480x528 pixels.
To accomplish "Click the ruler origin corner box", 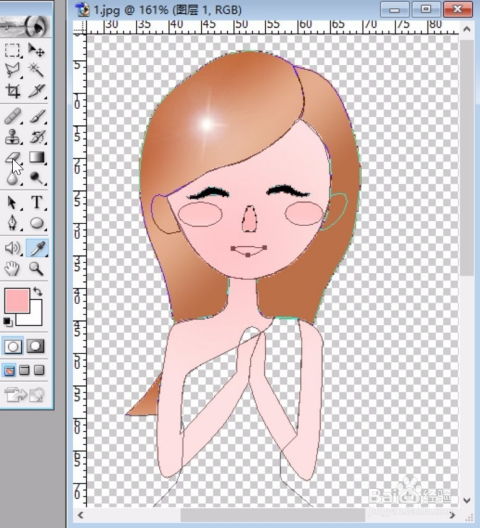I will click(80, 27).
